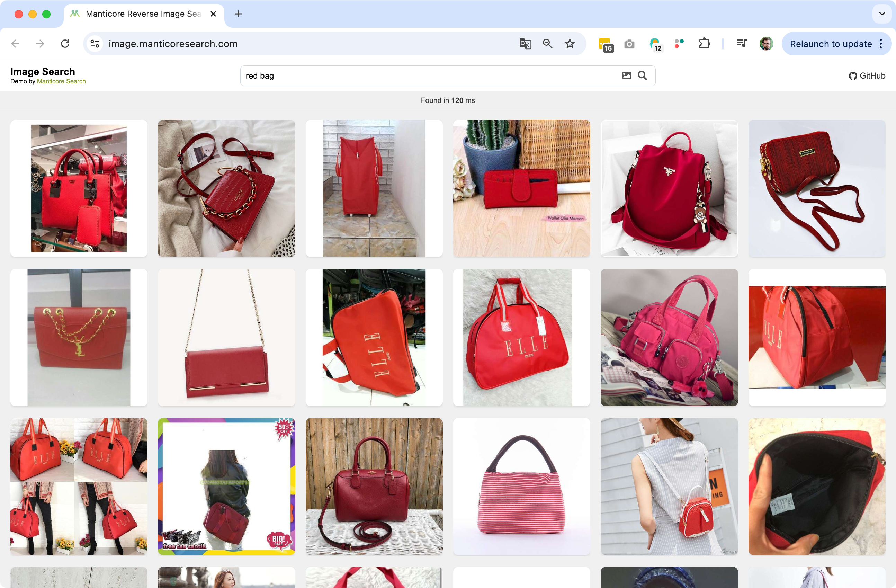Open the Chrome profile avatar
This screenshot has height=588, width=896.
click(x=766, y=44)
